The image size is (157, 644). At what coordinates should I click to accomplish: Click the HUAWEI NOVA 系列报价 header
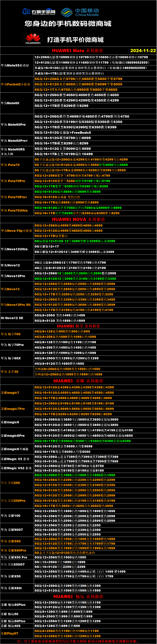click(x=79, y=219)
